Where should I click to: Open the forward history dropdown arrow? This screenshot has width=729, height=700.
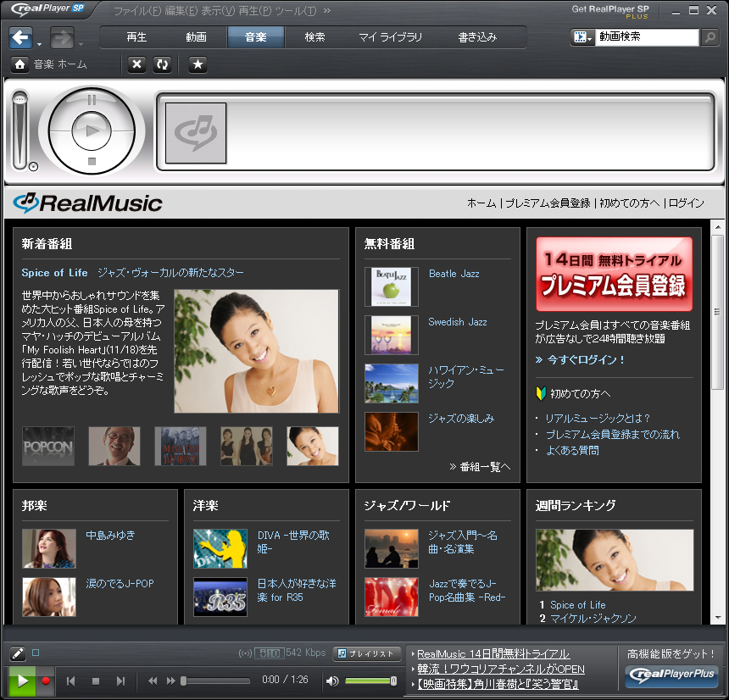pos(81,45)
